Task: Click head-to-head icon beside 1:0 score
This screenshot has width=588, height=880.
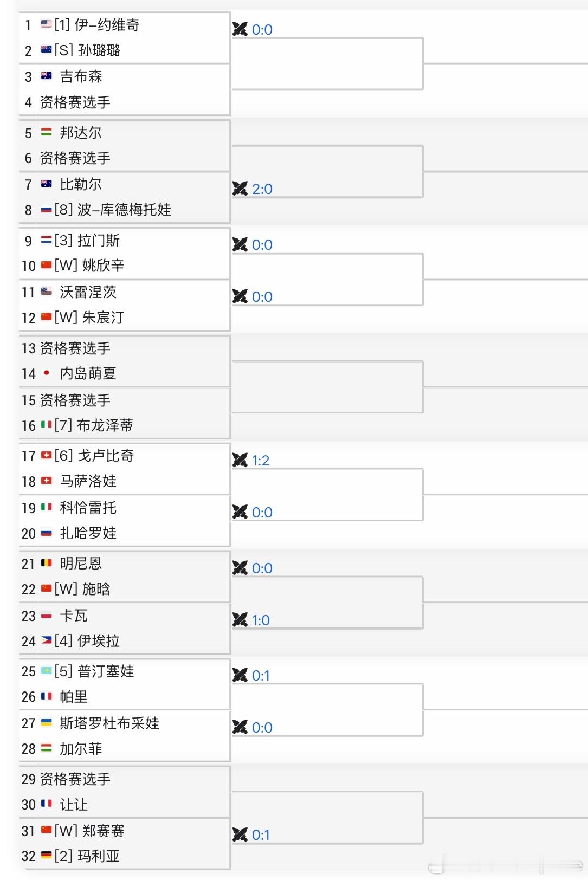Action: point(240,620)
